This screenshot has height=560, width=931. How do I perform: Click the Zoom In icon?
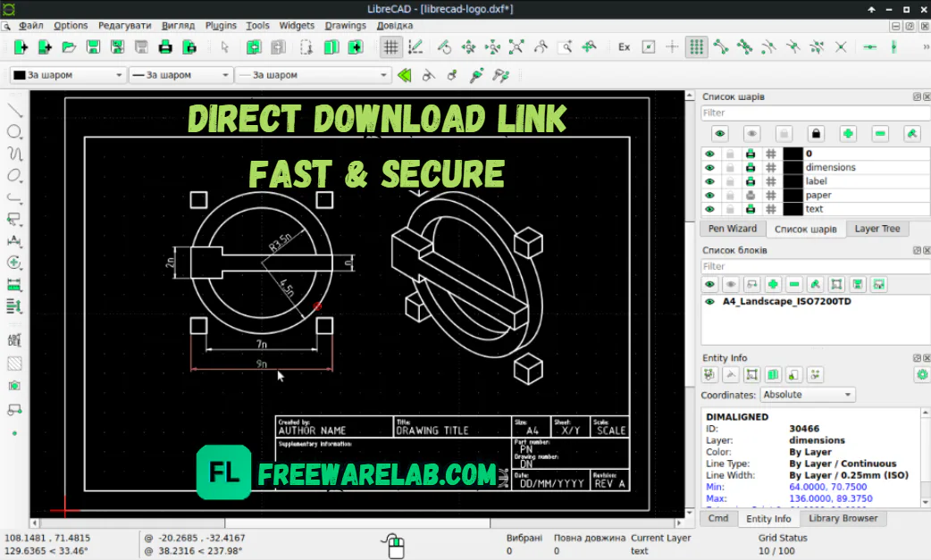coord(468,46)
